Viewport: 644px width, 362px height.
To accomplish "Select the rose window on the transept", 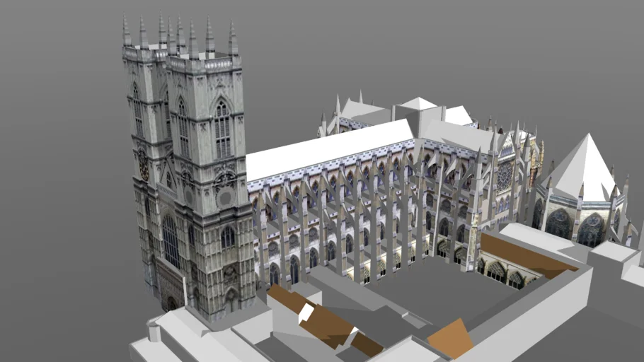I will [x=505, y=177].
